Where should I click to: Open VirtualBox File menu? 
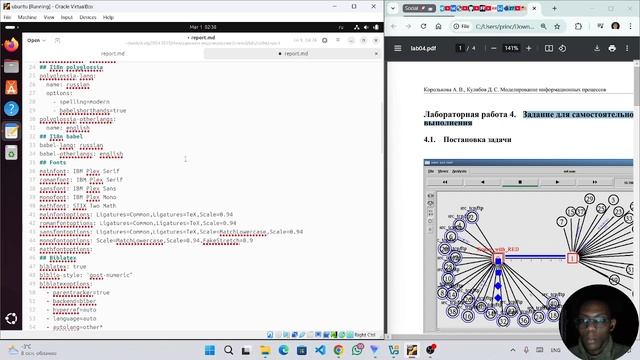click(7, 17)
